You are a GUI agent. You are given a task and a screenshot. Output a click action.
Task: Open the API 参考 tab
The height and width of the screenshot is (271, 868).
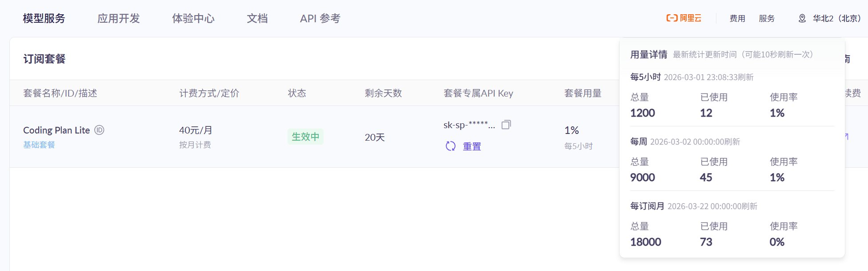(x=320, y=18)
